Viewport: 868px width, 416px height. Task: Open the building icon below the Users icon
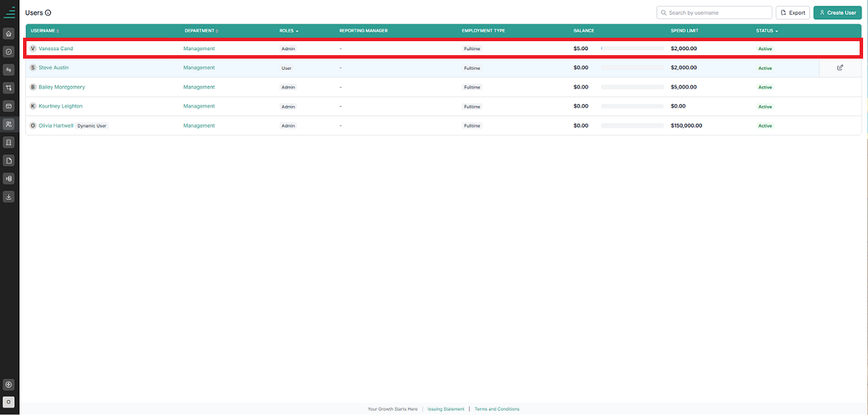pos(8,142)
